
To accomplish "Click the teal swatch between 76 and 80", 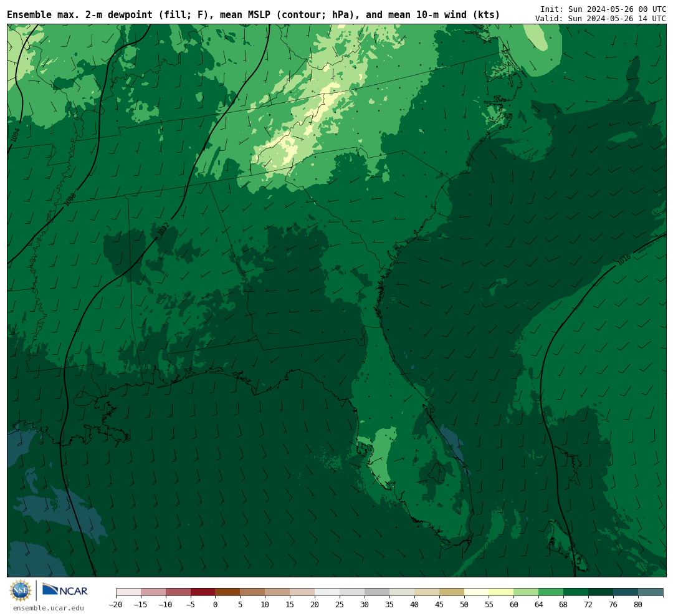I will point(626,592).
